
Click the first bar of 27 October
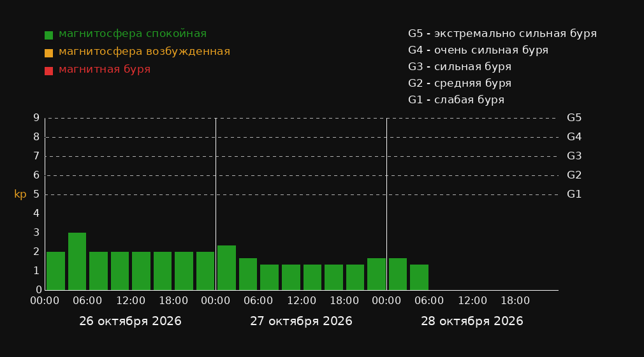point(227,268)
